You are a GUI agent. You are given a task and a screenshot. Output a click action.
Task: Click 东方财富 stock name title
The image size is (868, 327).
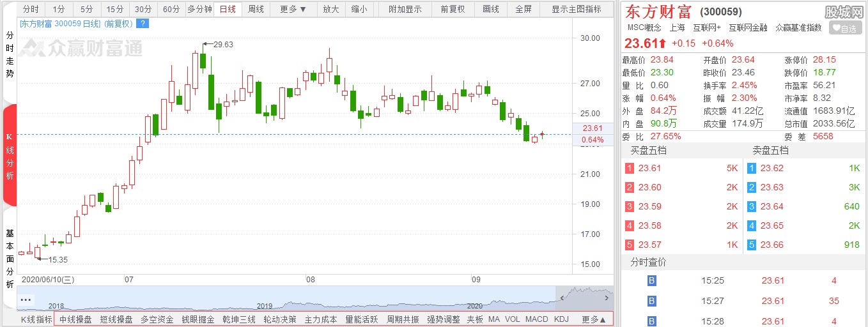tap(658, 11)
